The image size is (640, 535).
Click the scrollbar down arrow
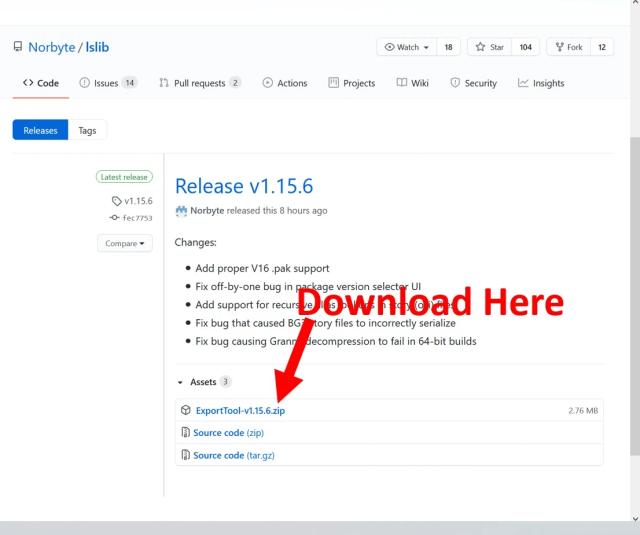click(x=635, y=519)
